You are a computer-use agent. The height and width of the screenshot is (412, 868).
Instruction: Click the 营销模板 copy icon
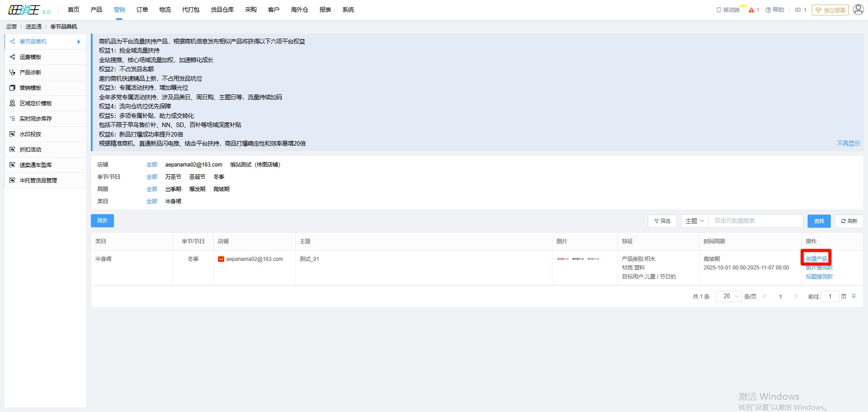point(12,88)
